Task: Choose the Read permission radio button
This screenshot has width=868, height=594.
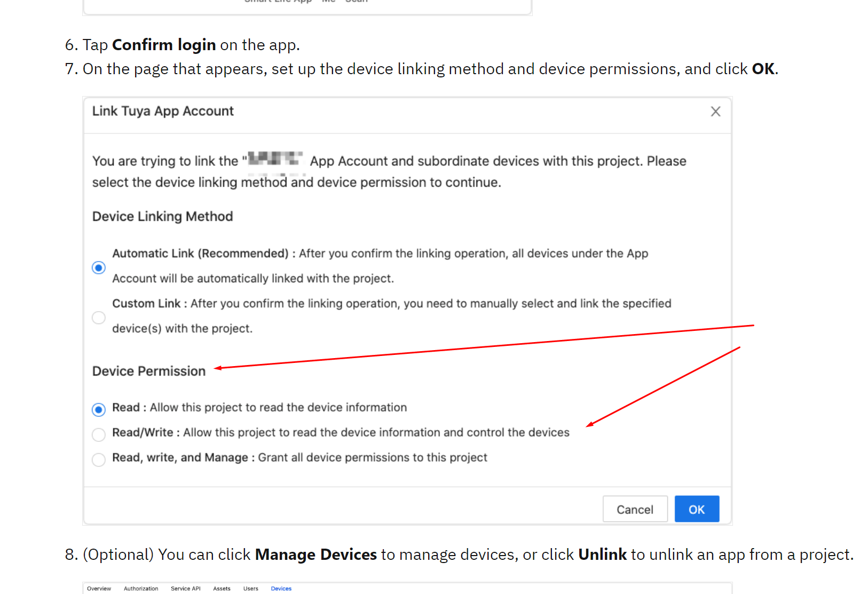Action: (x=99, y=409)
